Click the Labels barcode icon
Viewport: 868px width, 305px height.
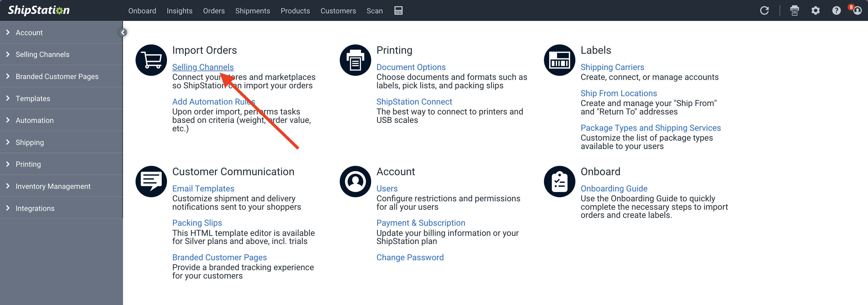tap(560, 60)
